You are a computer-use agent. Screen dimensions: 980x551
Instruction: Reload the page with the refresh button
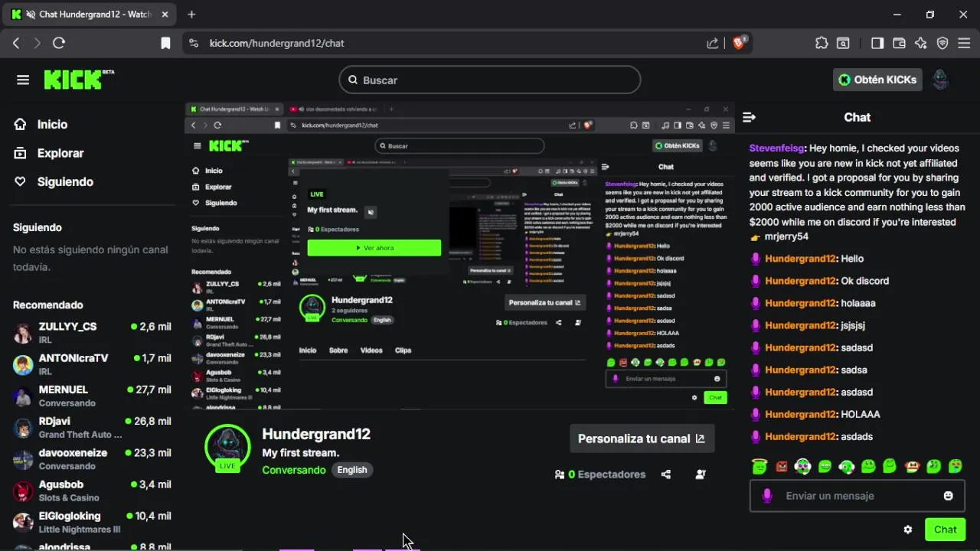point(59,43)
